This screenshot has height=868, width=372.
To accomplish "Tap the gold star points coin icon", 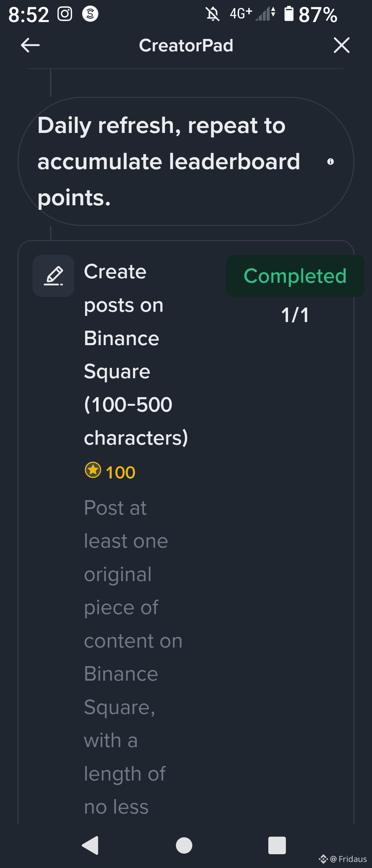I will tap(93, 470).
